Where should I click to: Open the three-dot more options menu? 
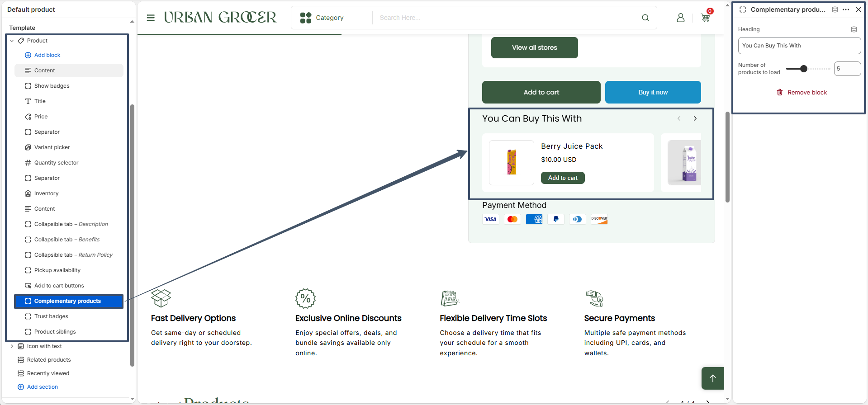click(x=846, y=9)
